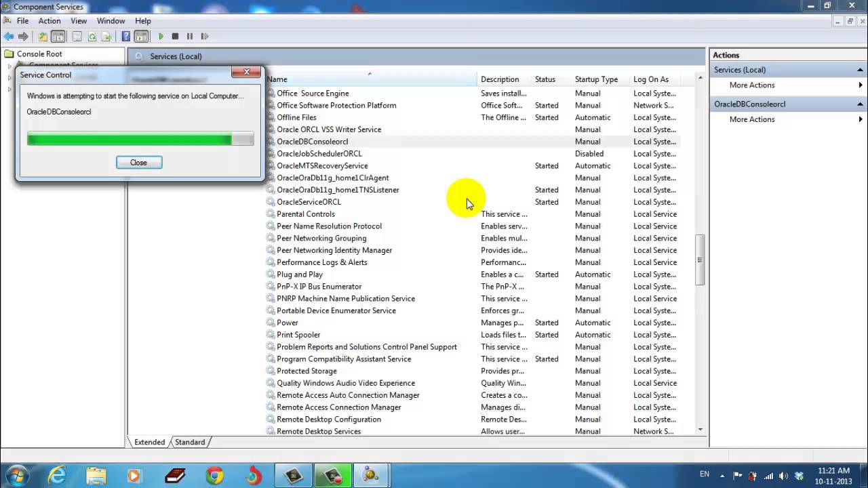The height and width of the screenshot is (488, 868).
Task: Sort by the Status column header
Action: tap(551, 79)
